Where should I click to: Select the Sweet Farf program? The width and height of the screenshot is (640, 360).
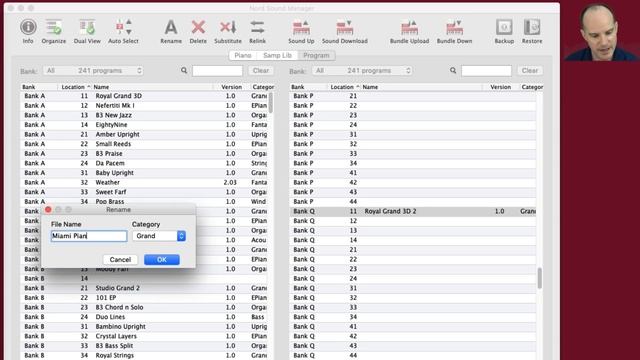(144, 192)
